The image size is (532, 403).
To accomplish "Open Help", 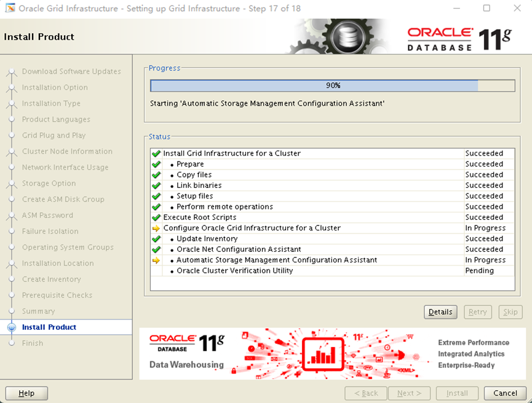I will point(26,393).
